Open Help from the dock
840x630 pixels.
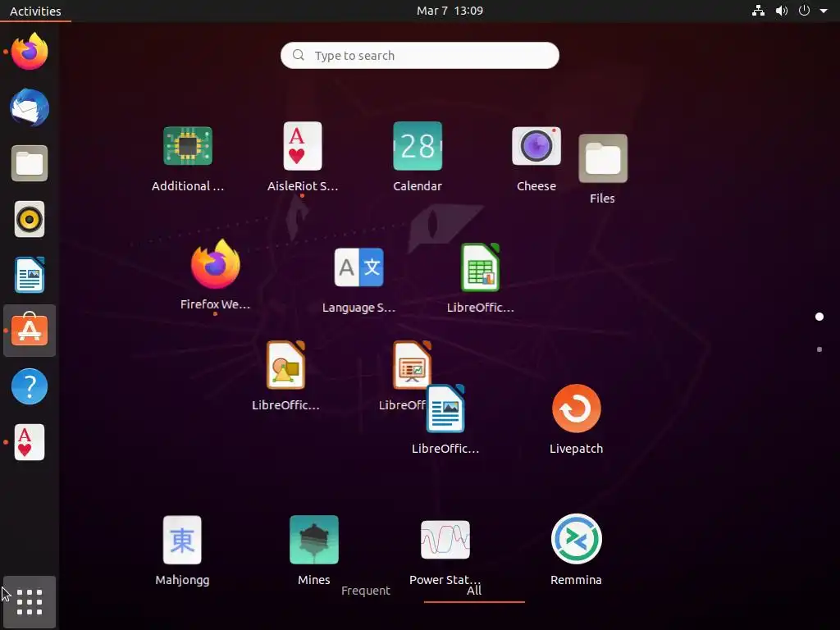click(x=30, y=386)
